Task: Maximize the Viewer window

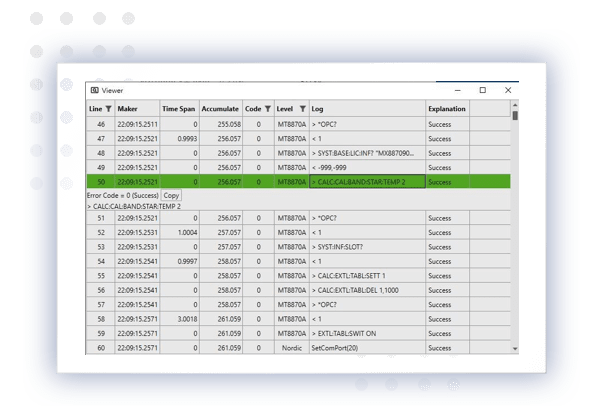Action: point(482,90)
